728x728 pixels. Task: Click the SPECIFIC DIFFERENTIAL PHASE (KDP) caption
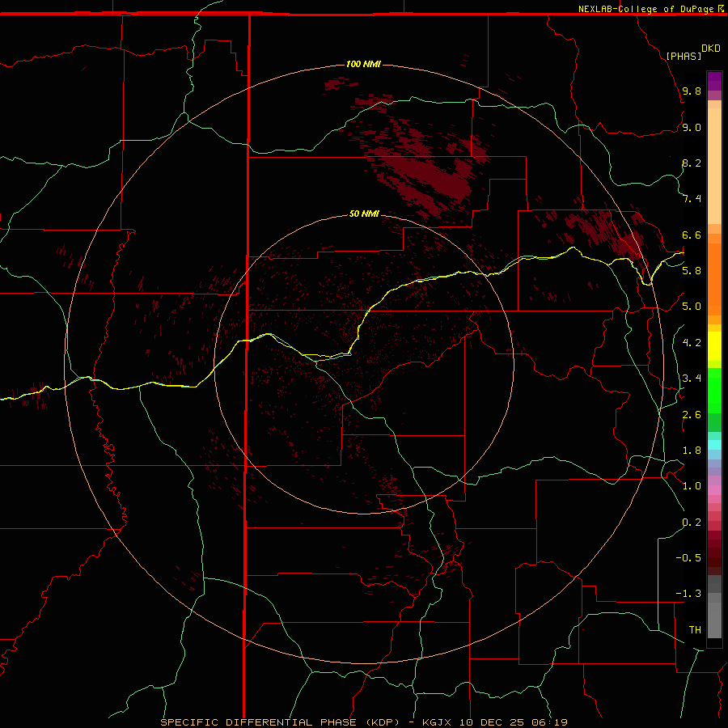(x=280, y=722)
